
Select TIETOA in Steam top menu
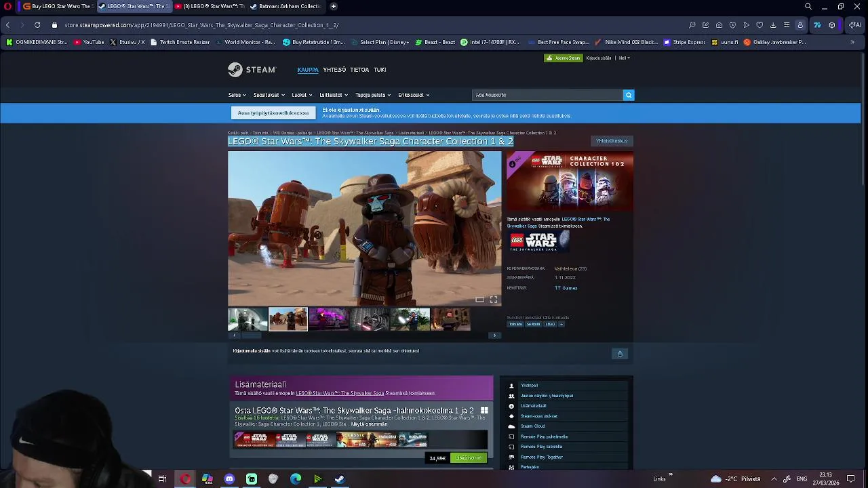(x=359, y=70)
